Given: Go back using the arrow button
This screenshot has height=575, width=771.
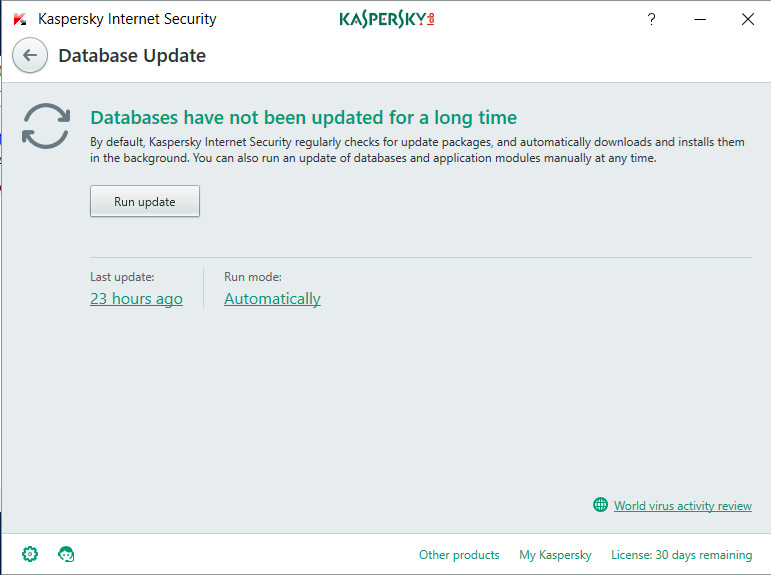Looking at the screenshot, I should 30,56.
